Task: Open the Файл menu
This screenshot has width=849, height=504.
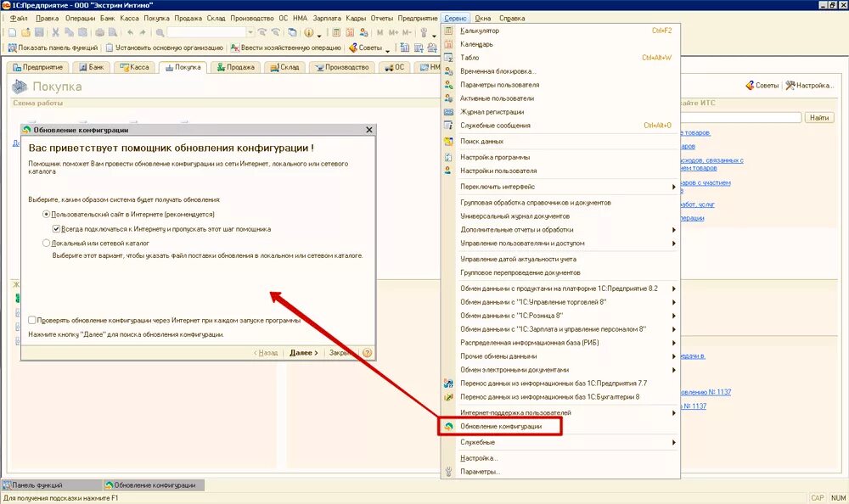Action: click(19, 19)
